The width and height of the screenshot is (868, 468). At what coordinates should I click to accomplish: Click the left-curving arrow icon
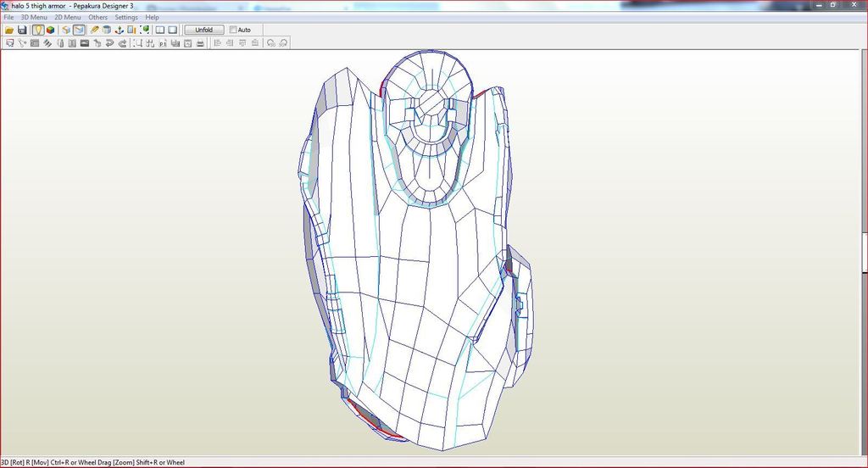tap(109, 43)
